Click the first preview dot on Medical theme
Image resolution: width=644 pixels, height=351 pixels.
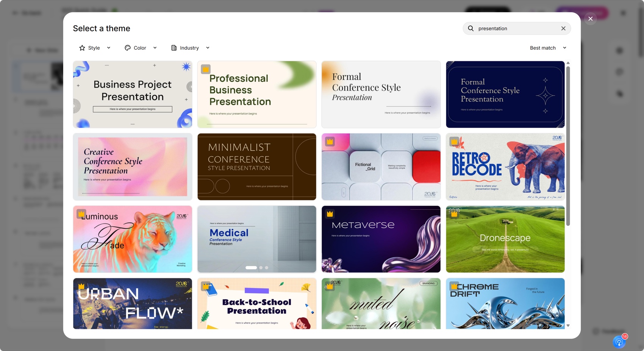[251, 268]
